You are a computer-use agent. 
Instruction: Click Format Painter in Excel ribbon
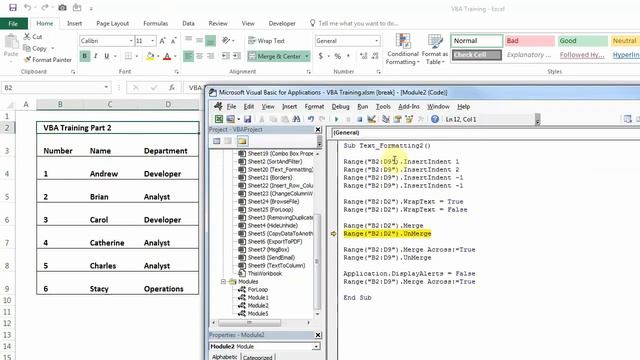tap(47, 60)
